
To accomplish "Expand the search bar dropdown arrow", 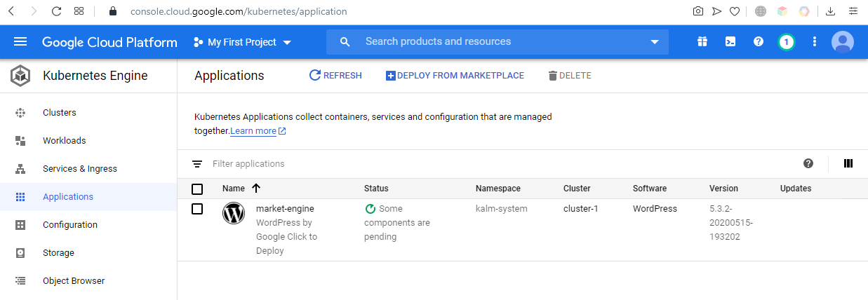I will click(655, 42).
